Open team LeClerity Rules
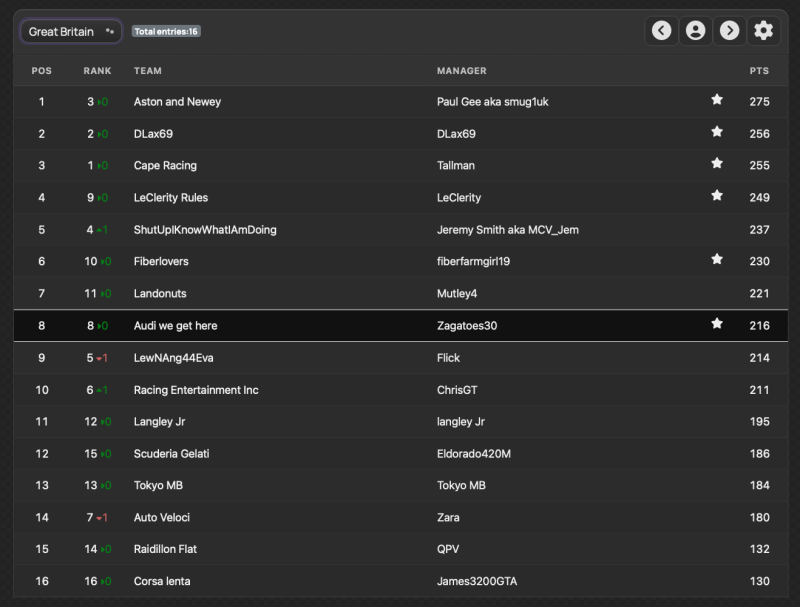The width and height of the screenshot is (800, 607). point(170,198)
